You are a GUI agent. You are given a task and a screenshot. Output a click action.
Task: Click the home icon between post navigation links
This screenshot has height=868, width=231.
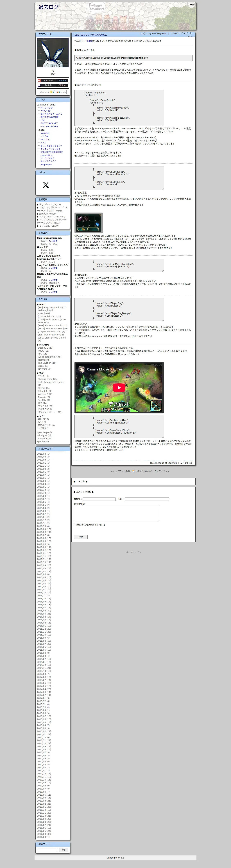133,471
